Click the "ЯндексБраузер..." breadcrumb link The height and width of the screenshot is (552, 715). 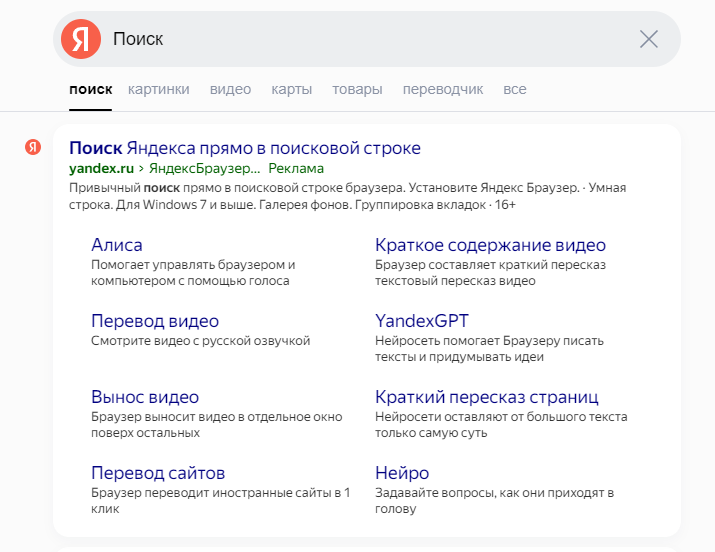pyautogui.click(x=204, y=169)
